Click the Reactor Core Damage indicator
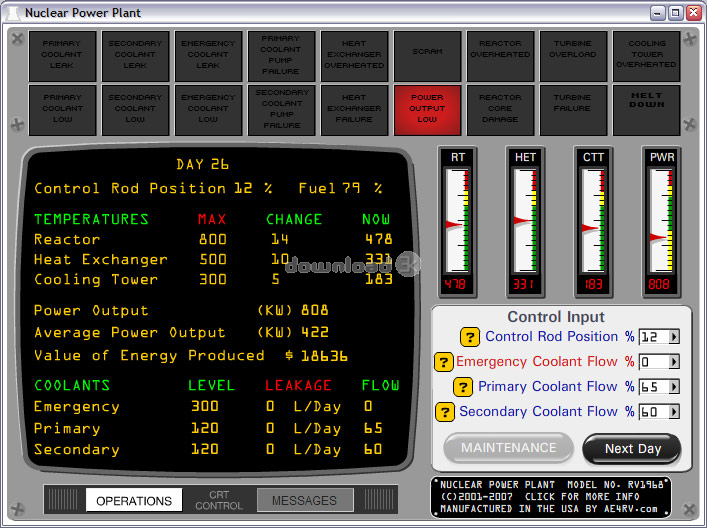This screenshot has height=528, width=707. point(500,110)
